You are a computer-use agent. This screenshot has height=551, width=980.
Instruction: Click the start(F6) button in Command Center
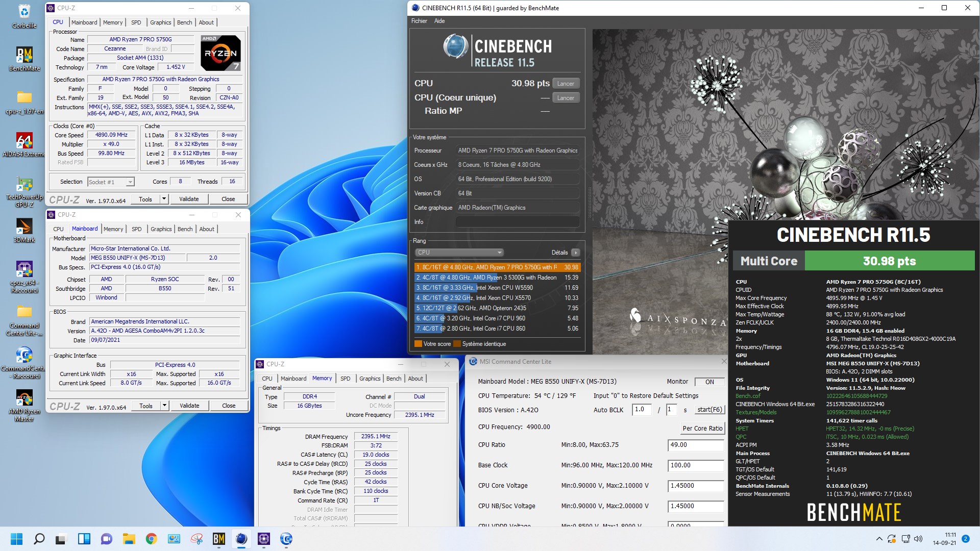[709, 410]
